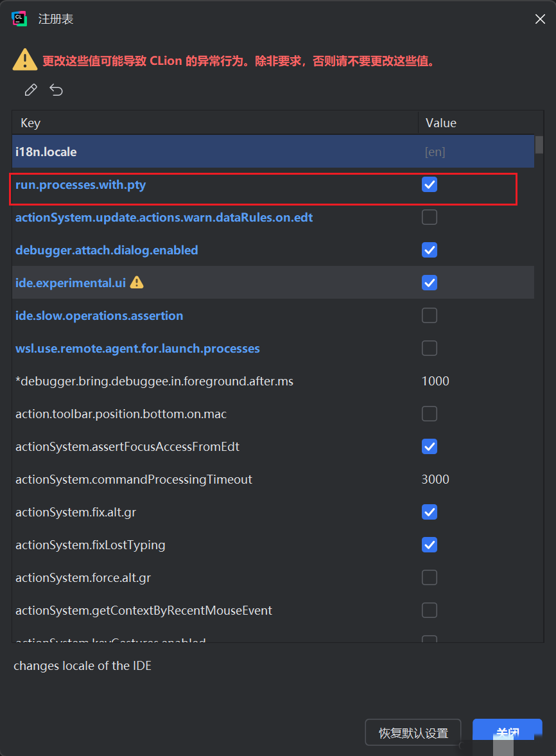Uncheck debugger.attach.dialog.enabled
This screenshot has width=556, height=756.
(430, 251)
